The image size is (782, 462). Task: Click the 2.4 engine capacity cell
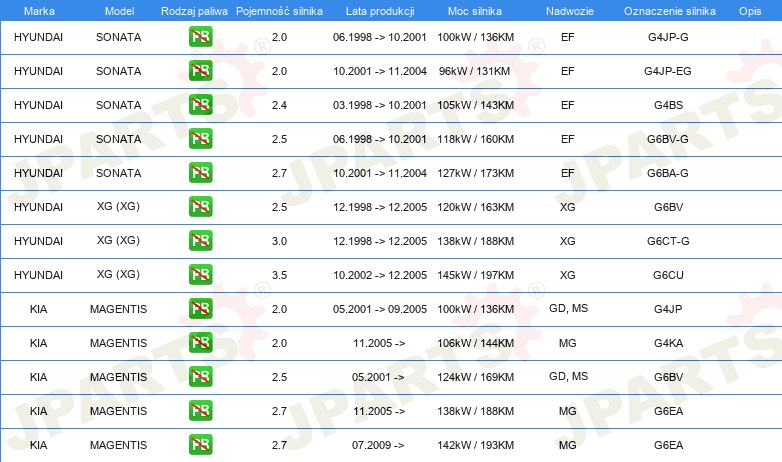tap(279, 105)
